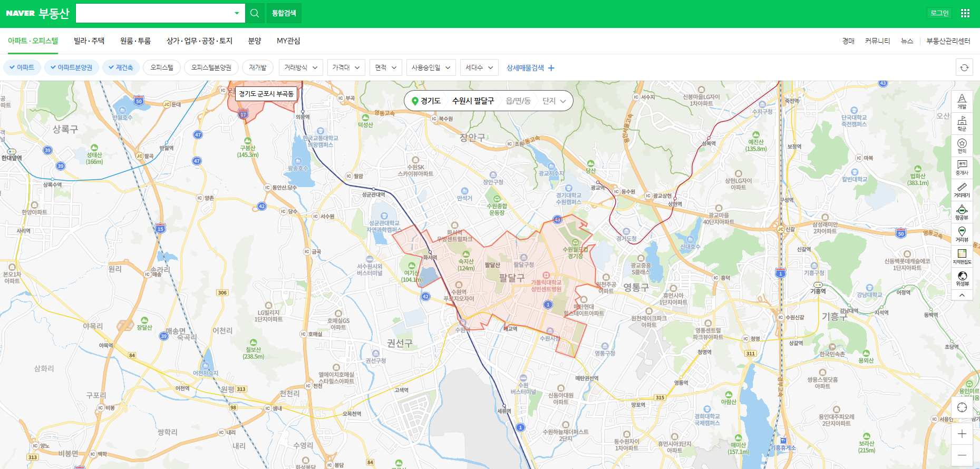The width and height of the screenshot is (980, 469).
Task: Click the 통합검색 button
Action: tap(284, 13)
